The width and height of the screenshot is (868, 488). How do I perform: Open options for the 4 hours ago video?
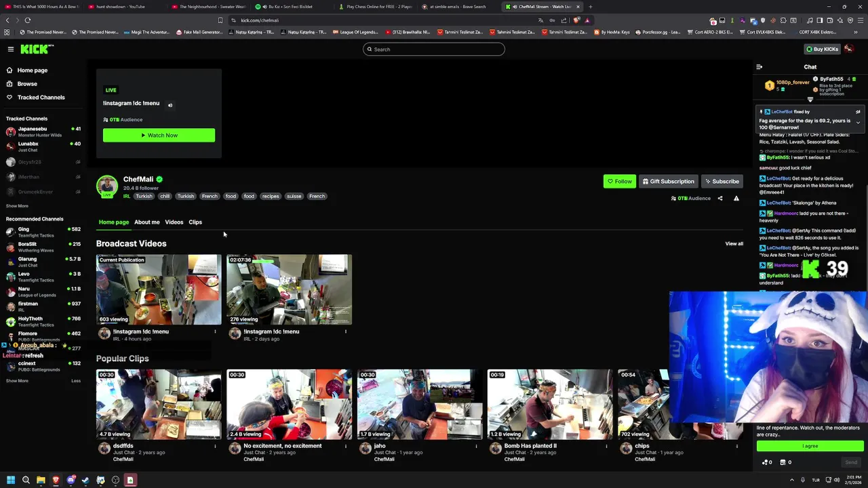(215, 331)
